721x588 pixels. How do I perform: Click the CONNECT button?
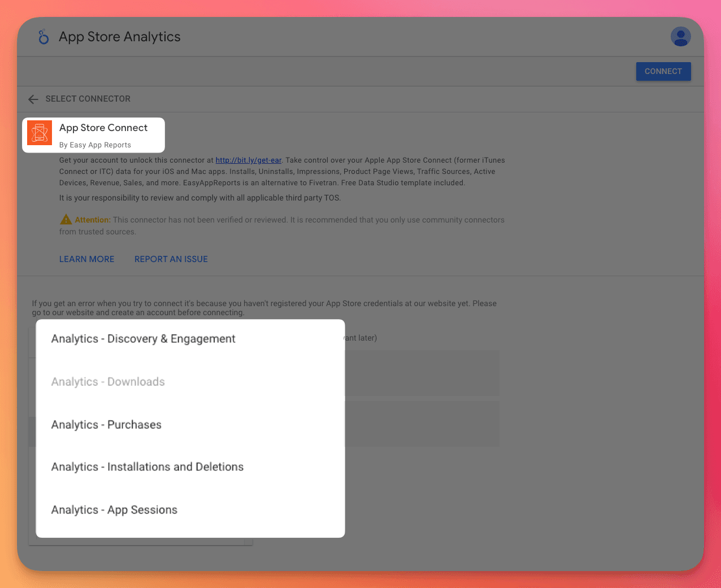pos(663,71)
